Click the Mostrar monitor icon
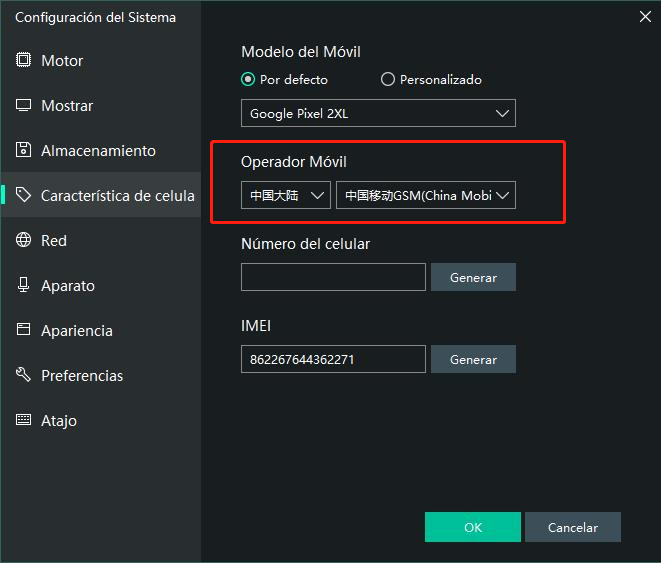 click(x=23, y=105)
